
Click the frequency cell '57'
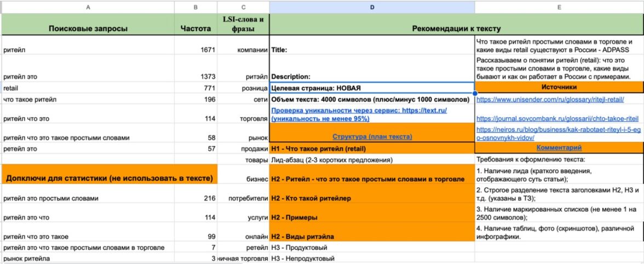tap(196, 148)
